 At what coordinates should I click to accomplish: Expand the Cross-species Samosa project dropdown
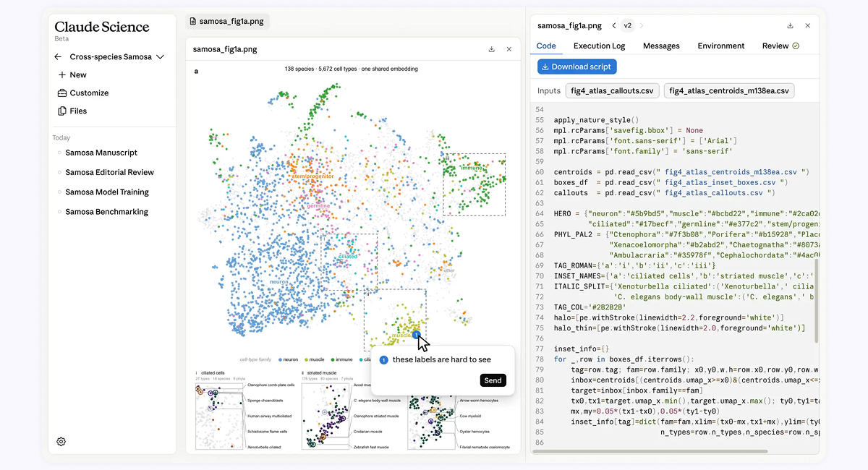point(161,57)
